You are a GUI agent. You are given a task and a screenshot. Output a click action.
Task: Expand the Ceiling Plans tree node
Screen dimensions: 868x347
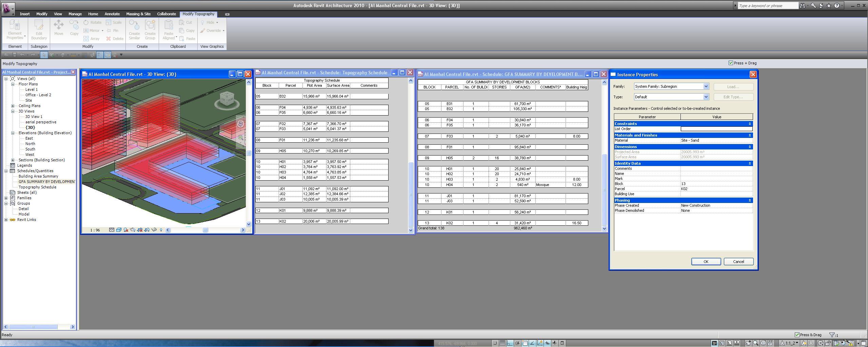tap(13, 106)
